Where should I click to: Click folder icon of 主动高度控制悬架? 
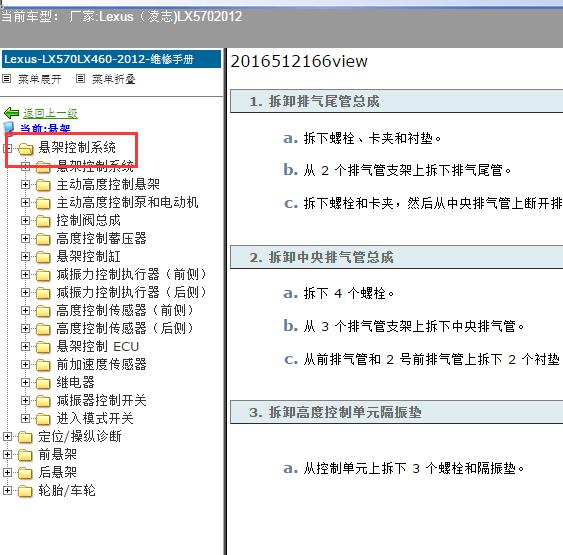tap(43, 185)
